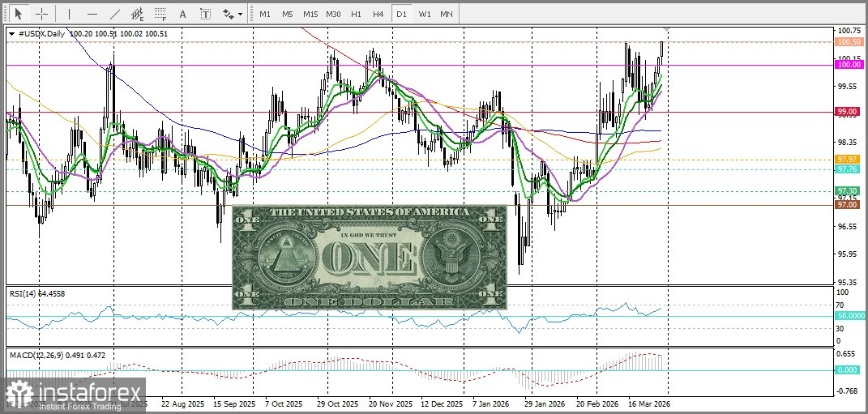Image resolution: width=868 pixels, height=414 pixels.
Task: Click the 99.55 price scale value
Action: pyautogui.click(x=846, y=87)
